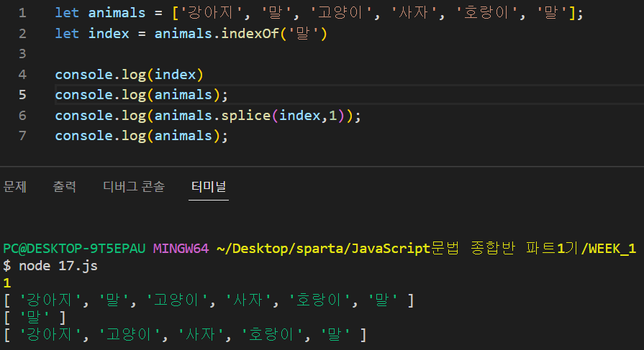644x350 pixels.
Task: Click line number 5 in the gutter
Action: coord(22,95)
